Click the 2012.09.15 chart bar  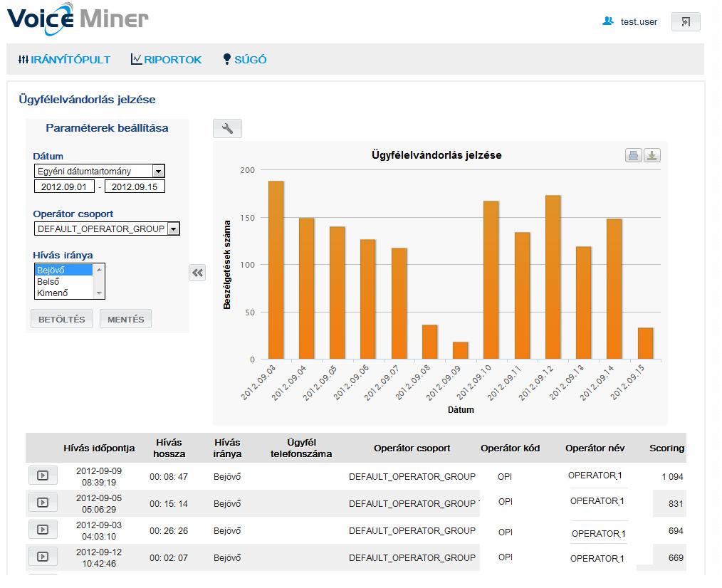pyautogui.click(x=646, y=344)
